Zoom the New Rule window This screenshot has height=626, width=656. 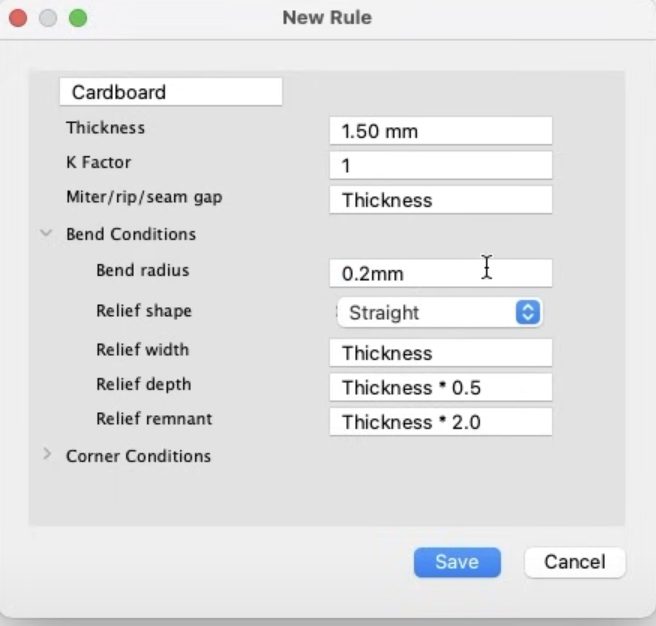point(77,18)
